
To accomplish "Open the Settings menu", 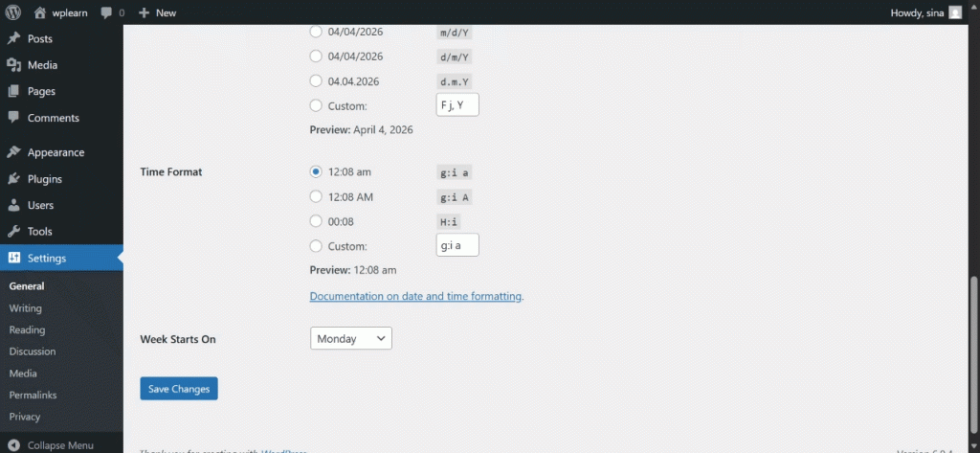I will (47, 258).
